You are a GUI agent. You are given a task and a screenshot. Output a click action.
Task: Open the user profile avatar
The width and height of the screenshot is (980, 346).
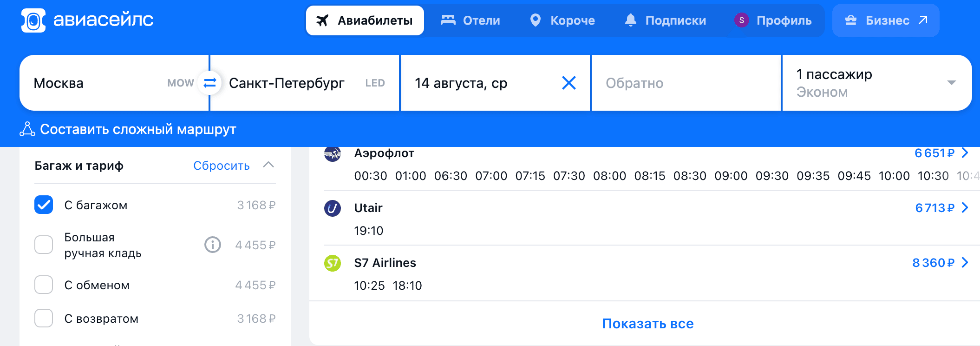741,20
